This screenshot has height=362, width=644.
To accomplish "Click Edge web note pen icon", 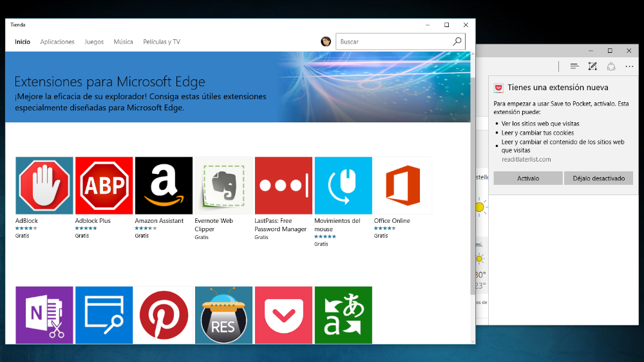I will click(x=592, y=66).
